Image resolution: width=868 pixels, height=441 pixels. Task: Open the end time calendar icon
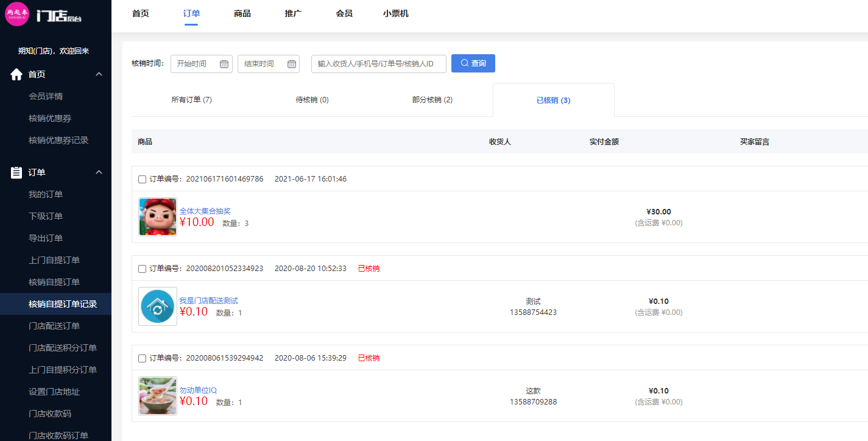[x=291, y=64]
